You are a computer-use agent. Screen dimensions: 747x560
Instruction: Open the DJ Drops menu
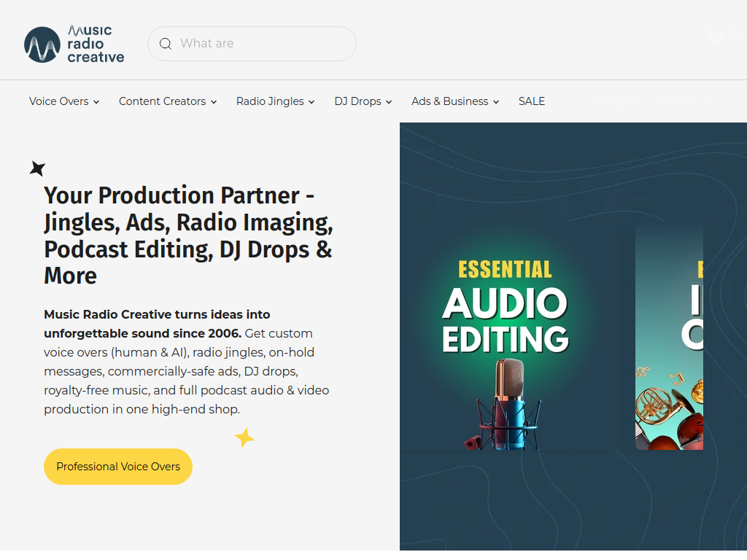363,101
